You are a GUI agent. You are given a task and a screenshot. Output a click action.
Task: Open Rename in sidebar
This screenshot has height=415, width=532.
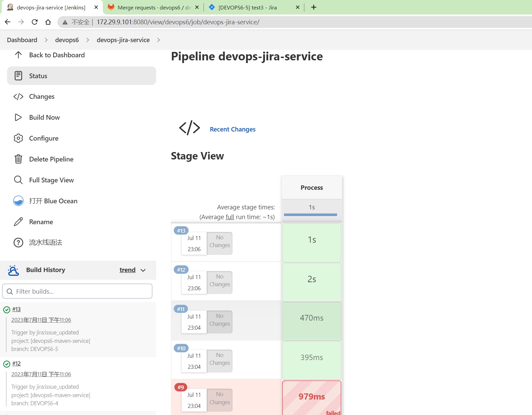[x=41, y=222]
